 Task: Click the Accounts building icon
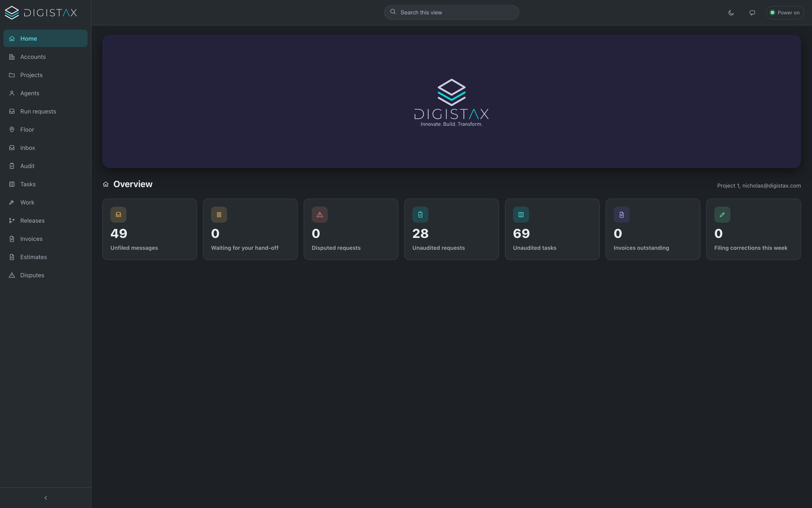point(12,57)
